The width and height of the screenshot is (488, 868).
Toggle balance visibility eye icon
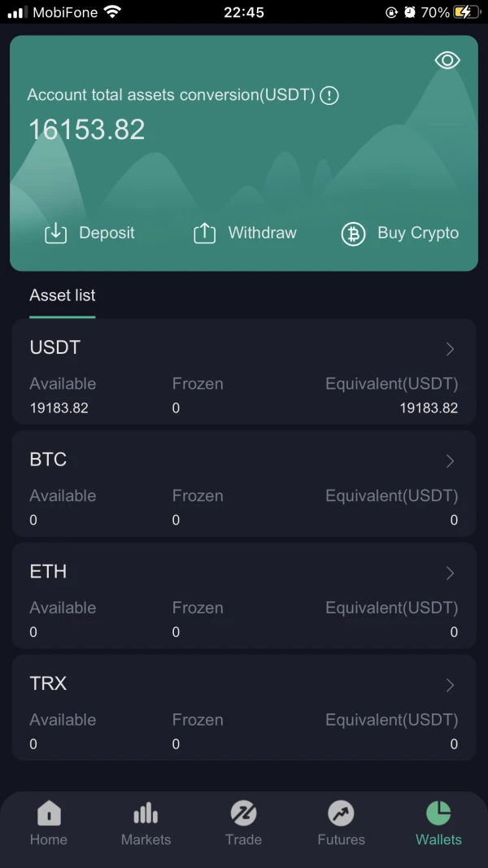pos(447,60)
